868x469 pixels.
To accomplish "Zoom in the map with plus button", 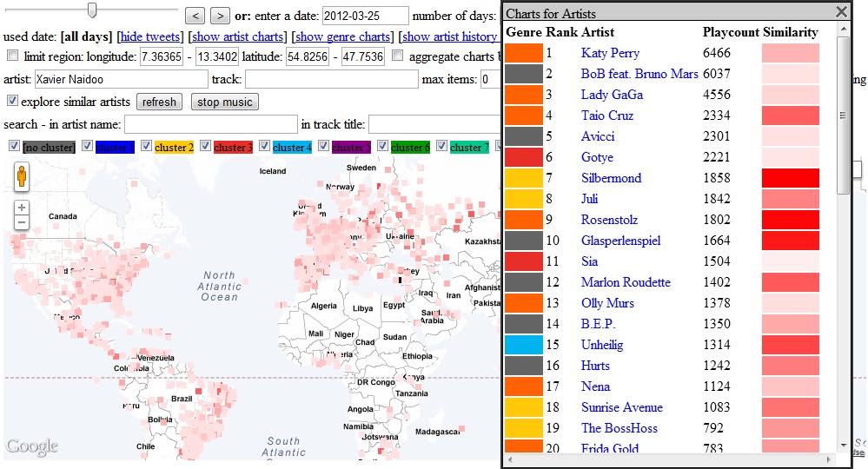I will point(22,208).
